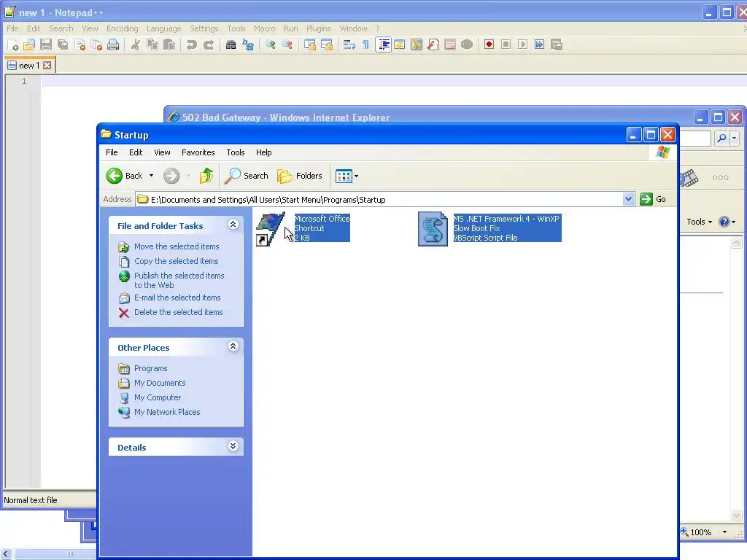Click the Save All icon in Notepad++
The width and height of the screenshot is (747, 560).
pos(63,44)
